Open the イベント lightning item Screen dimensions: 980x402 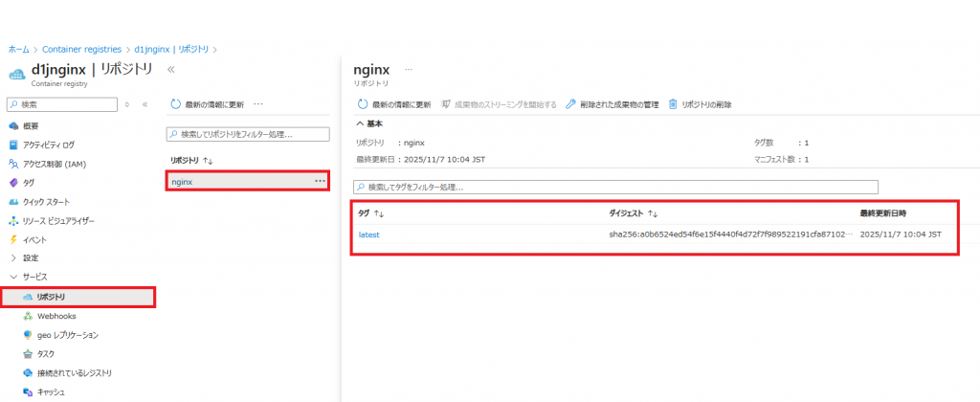(x=34, y=239)
